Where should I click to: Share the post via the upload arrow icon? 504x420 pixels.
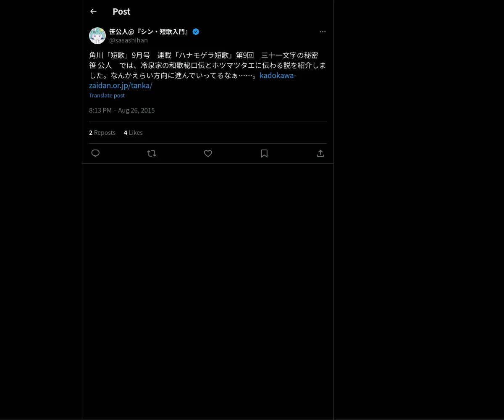tap(320, 153)
